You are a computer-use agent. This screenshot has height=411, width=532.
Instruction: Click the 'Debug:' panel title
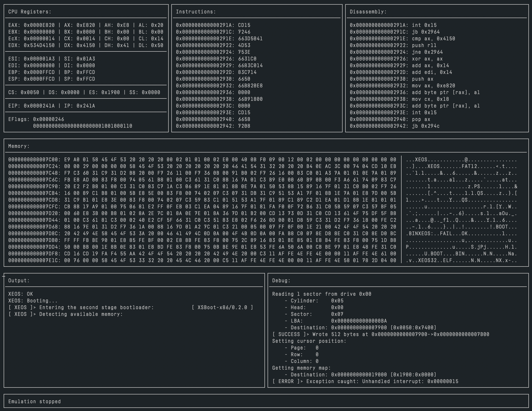(x=281, y=281)
